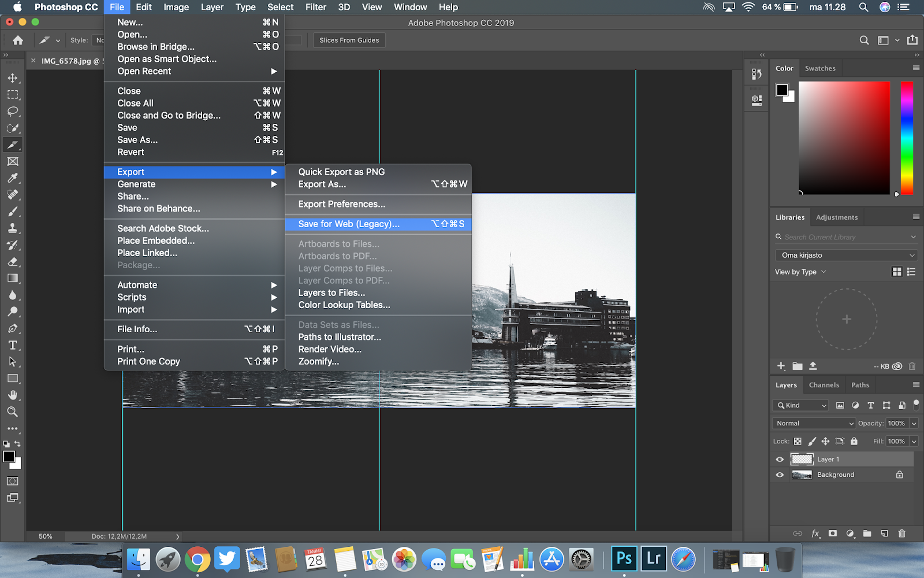Image resolution: width=924 pixels, height=578 pixels.
Task: Choose Save for Web (Legacy)
Action: click(378, 224)
